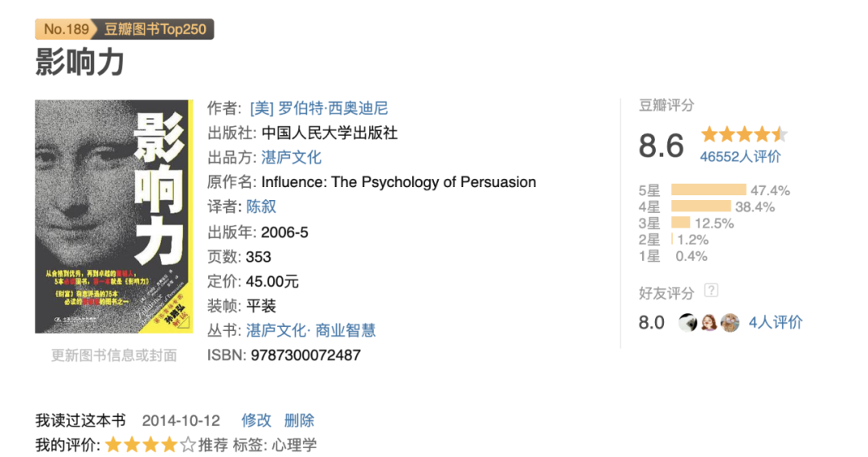868x457 pixels.
Task: Click the price 45.00元
Action: pyautogui.click(x=272, y=282)
